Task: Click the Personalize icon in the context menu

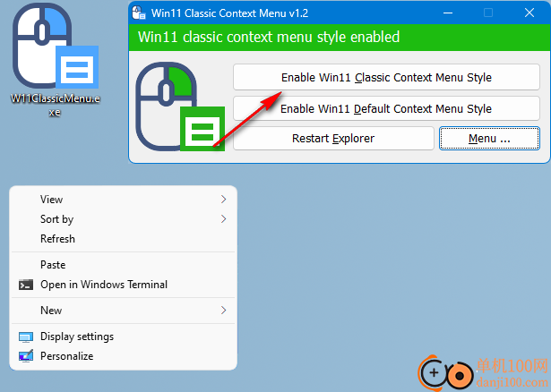Action: tap(26, 356)
